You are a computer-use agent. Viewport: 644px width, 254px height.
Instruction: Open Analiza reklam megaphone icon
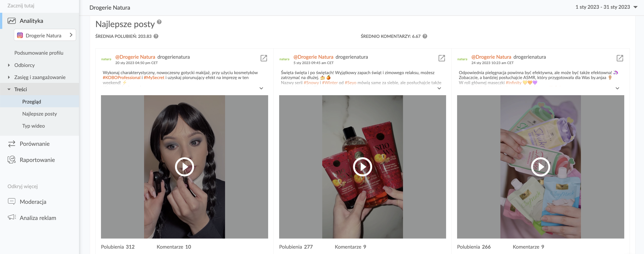(12, 217)
